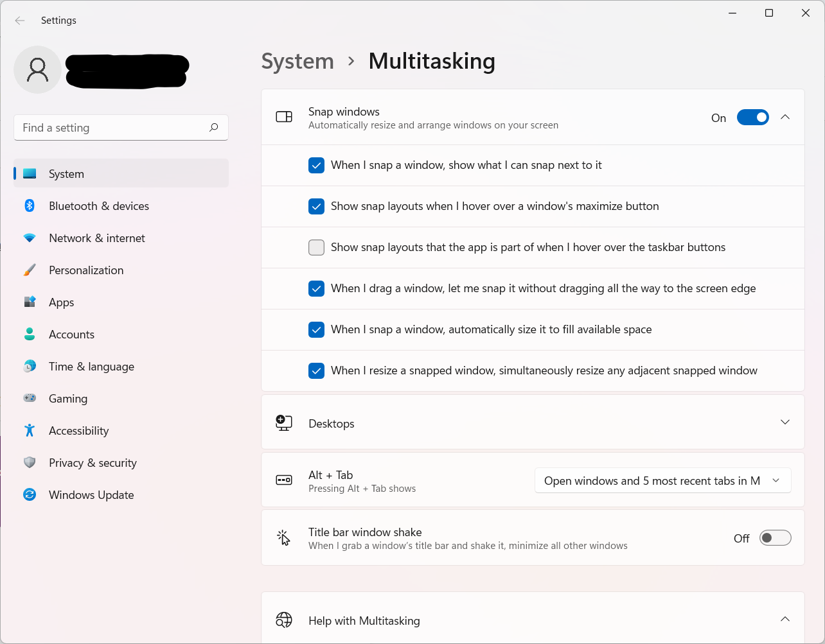This screenshot has height=644, width=825.
Task: Click the Title bar window shake icon
Action: point(283,538)
